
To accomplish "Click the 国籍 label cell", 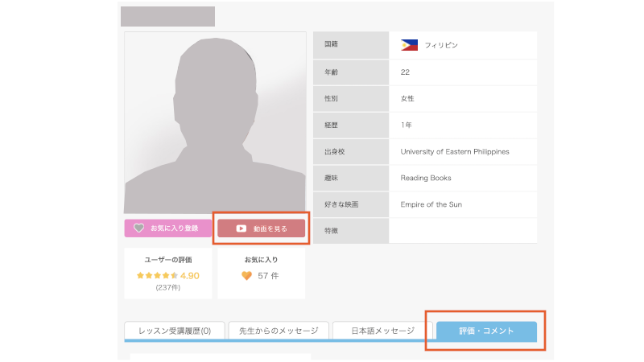I will (351, 45).
